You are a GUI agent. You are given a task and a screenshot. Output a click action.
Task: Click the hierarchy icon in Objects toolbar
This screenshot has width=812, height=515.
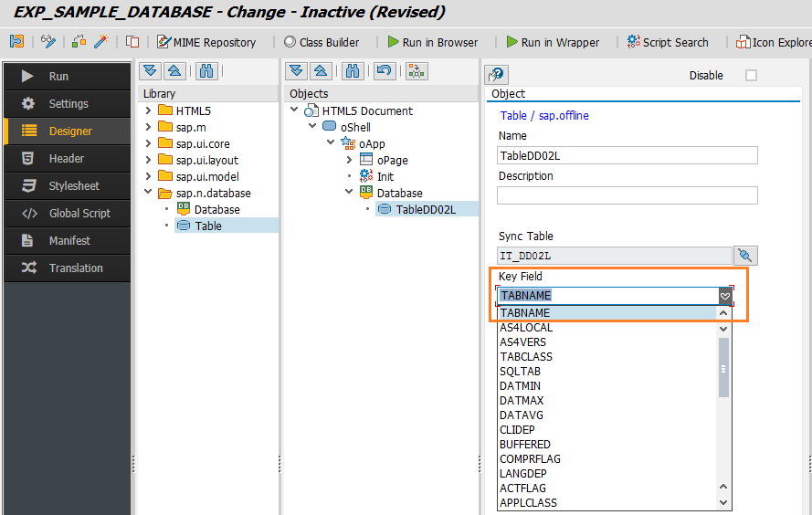(x=417, y=71)
